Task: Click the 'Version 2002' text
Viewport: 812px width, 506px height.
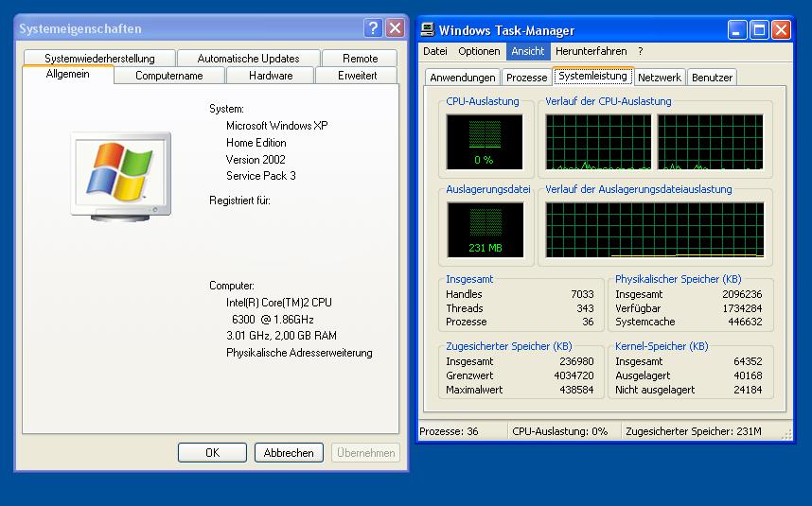Action: click(256, 159)
